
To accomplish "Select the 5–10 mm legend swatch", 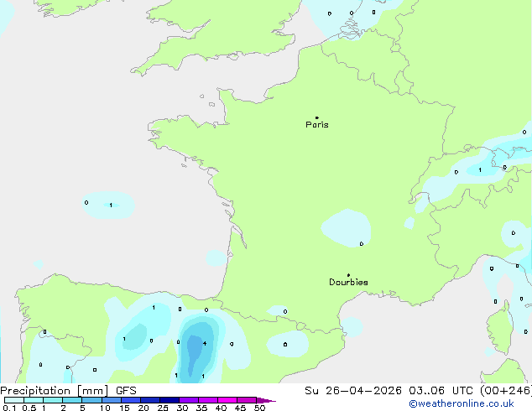I will (x=91, y=400).
